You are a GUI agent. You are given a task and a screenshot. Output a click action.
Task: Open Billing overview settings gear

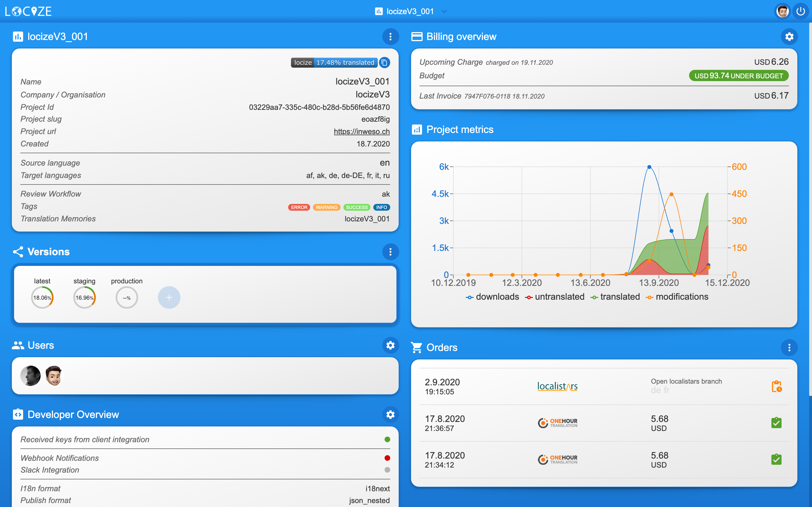[x=789, y=37]
